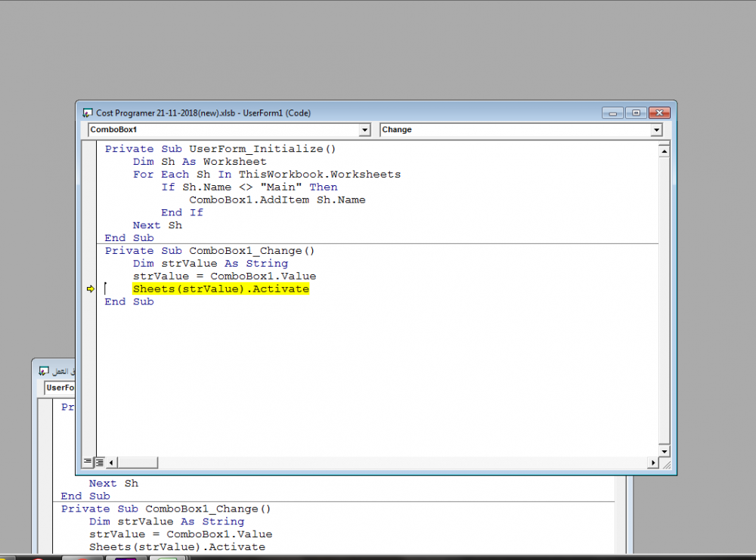Minimize the UserForm1 code window
This screenshot has width=756, height=560.
613,113
